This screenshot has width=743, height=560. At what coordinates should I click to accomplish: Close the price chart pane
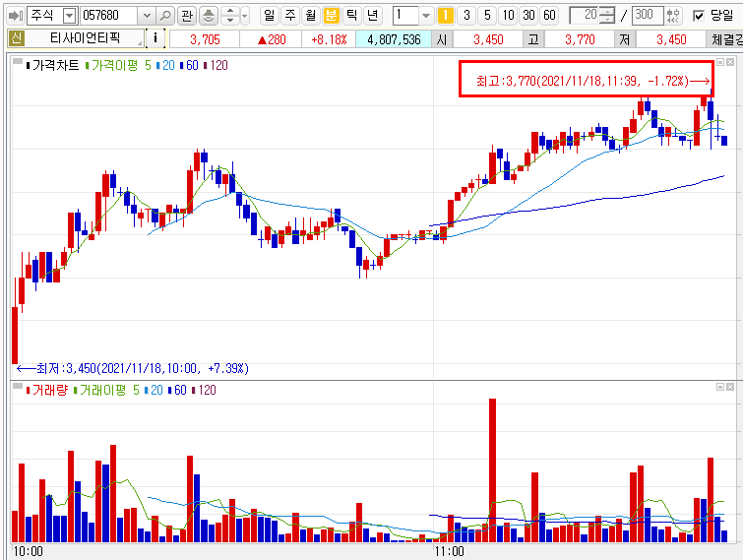730,62
